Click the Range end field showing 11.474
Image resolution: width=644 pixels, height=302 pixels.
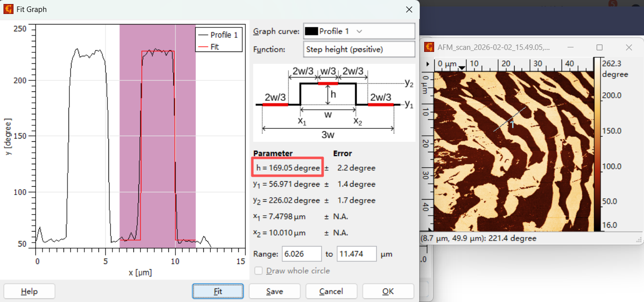click(356, 254)
